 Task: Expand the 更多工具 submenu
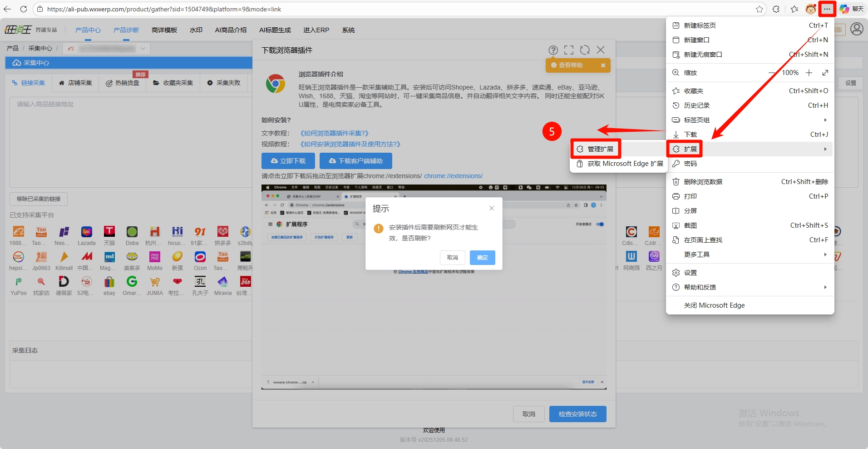click(x=825, y=254)
